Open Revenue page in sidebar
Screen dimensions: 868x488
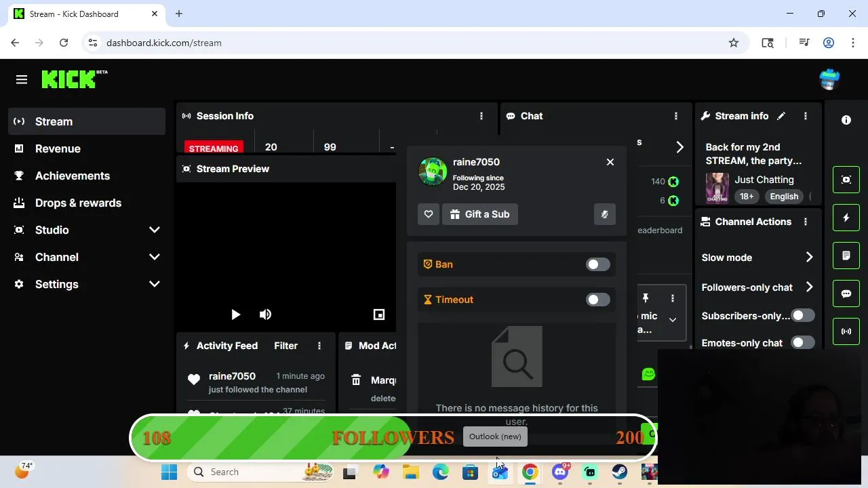point(87,148)
